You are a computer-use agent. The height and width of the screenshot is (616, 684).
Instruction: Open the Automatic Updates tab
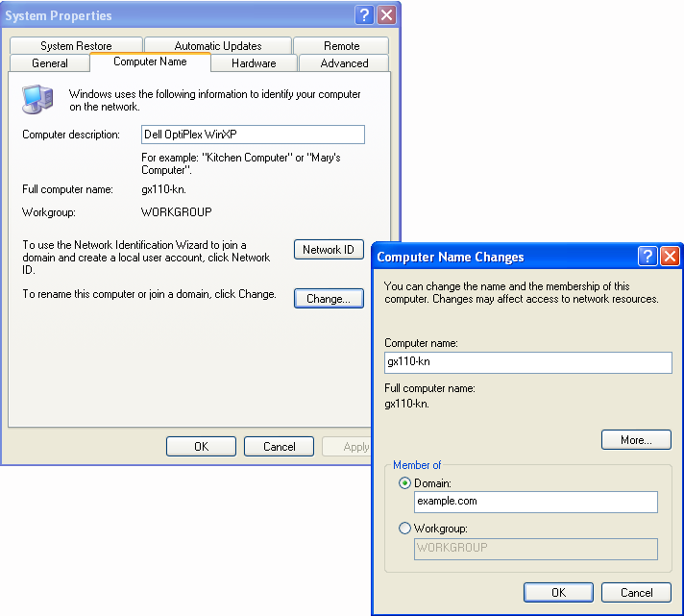pos(218,46)
